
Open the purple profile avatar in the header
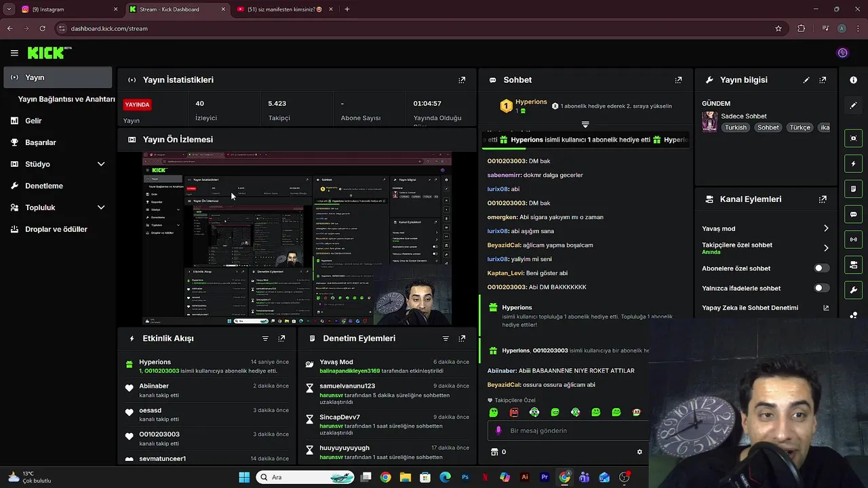pyautogui.click(x=843, y=53)
